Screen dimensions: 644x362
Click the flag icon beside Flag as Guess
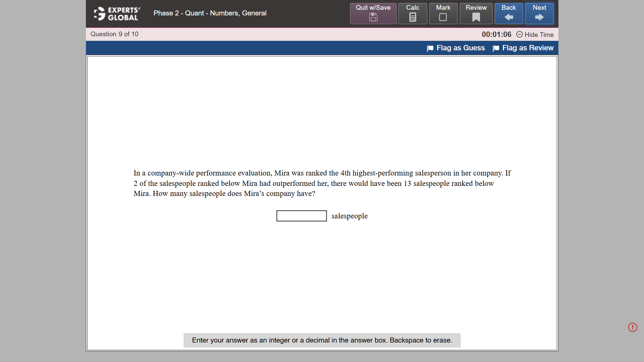(x=430, y=48)
